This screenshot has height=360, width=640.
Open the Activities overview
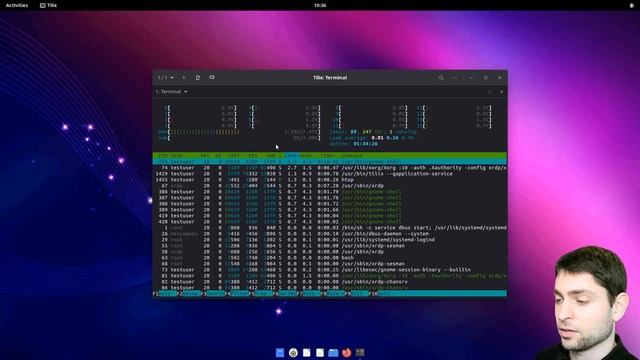17,5
